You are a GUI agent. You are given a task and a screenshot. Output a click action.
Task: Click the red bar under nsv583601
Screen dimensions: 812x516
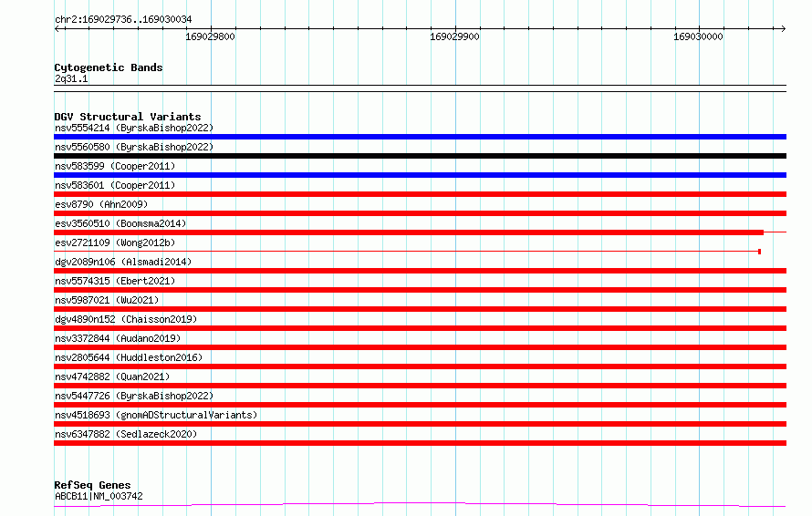[x=420, y=194]
